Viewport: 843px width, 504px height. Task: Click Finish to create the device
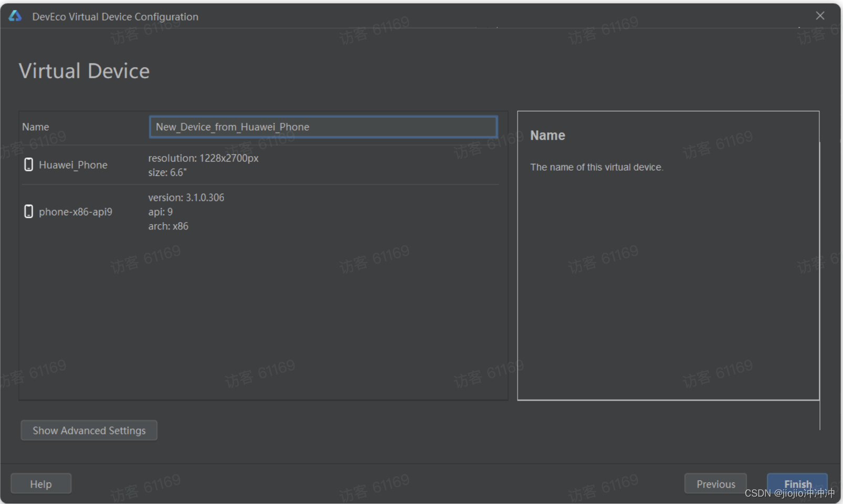(797, 484)
